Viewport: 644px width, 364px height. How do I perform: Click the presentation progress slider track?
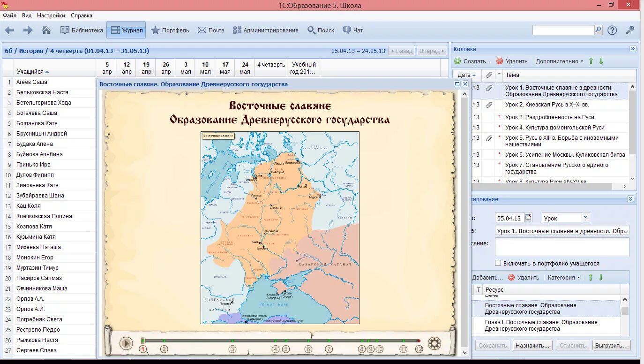click(x=280, y=341)
